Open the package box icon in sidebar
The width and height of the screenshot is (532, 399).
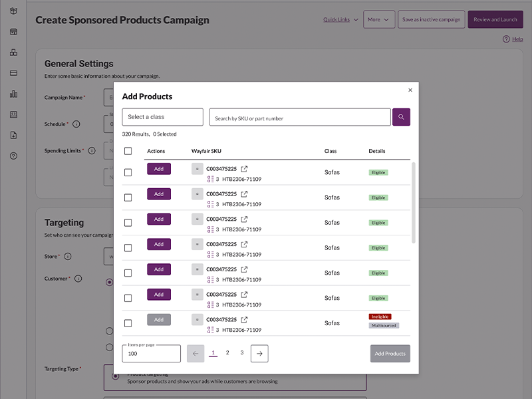click(13, 11)
